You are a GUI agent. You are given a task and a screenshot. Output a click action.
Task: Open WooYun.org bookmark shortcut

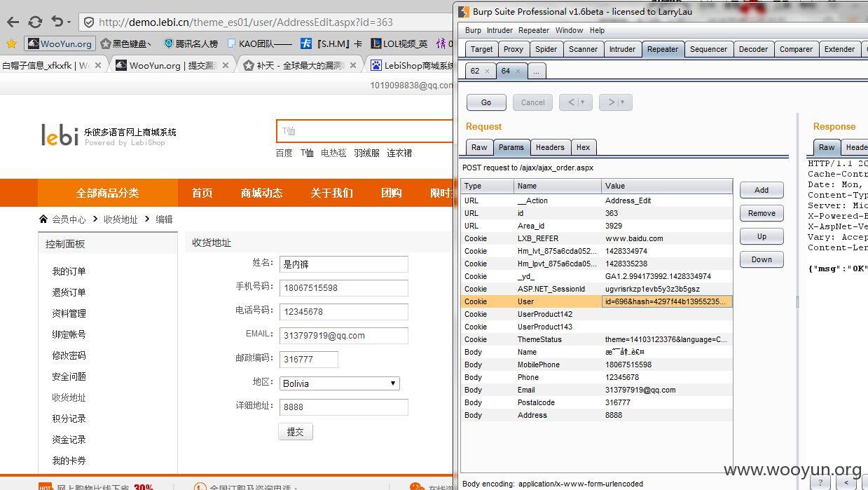60,43
